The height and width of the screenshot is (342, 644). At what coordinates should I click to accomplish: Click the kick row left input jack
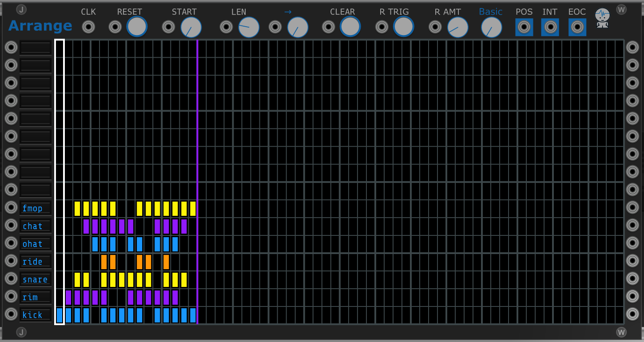[11, 314]
